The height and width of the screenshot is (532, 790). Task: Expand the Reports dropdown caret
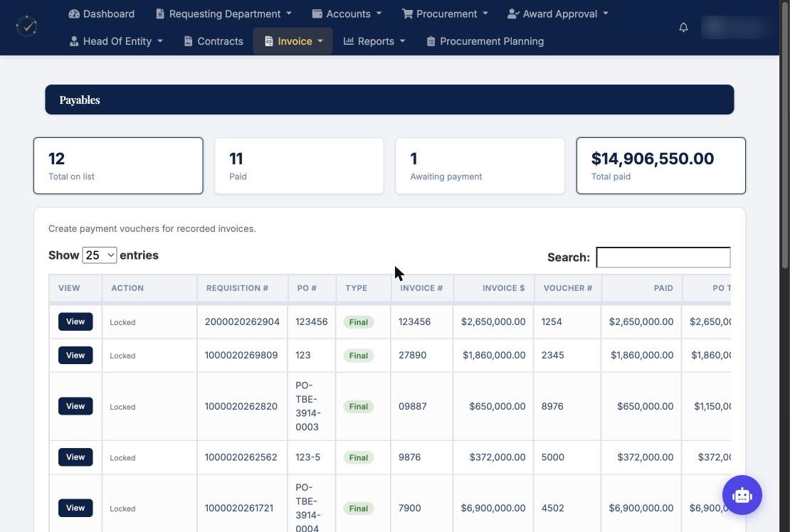pyautogui.click(x=403, y=41)
